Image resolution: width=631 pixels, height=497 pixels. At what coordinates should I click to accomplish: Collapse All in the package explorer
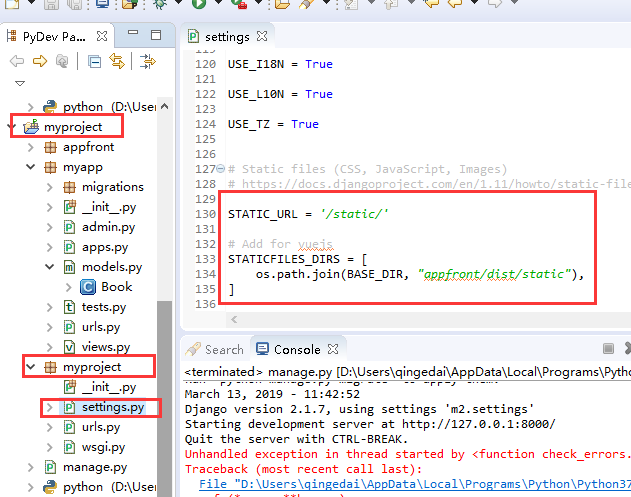click(95, 62)
